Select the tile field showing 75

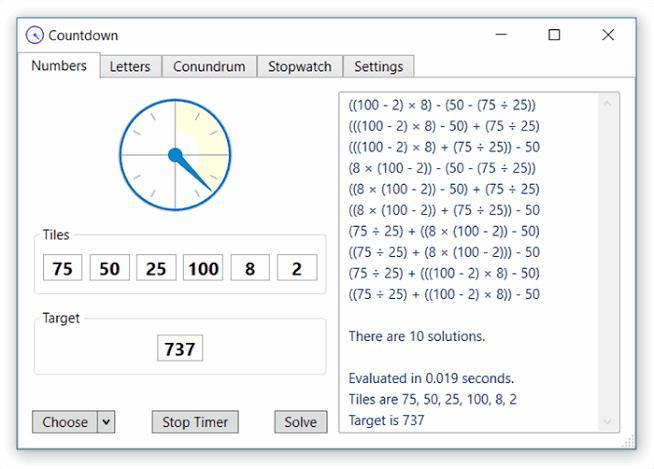pos(63,268)
